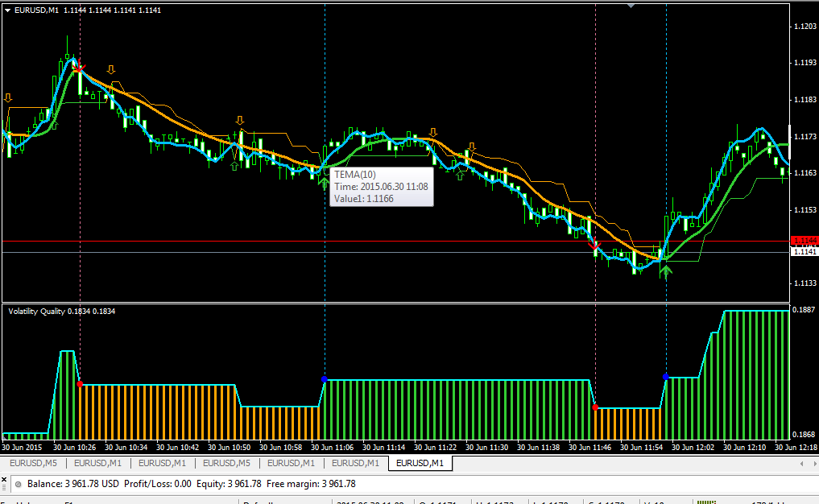Screen dimensions: 819x504
Task: Click the gray chart shift triangle at the chart top
Action: click(x=631, y=6)
